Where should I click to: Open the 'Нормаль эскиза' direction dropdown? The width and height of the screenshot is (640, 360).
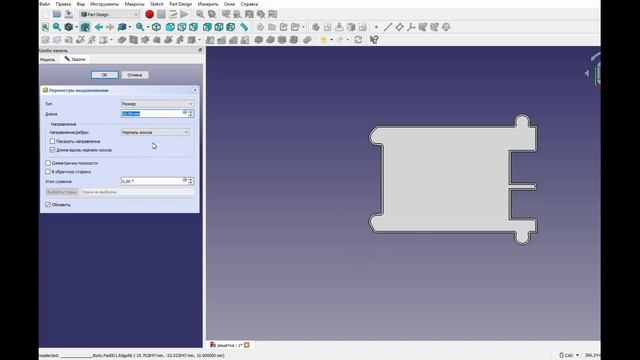pos(155,132)
